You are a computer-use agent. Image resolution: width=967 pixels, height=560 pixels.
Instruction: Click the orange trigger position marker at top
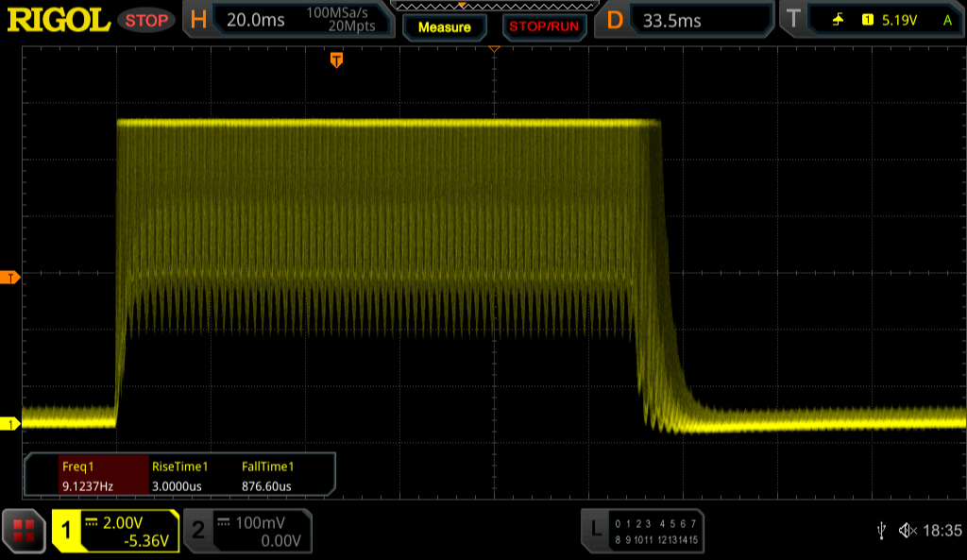(336, 60)
